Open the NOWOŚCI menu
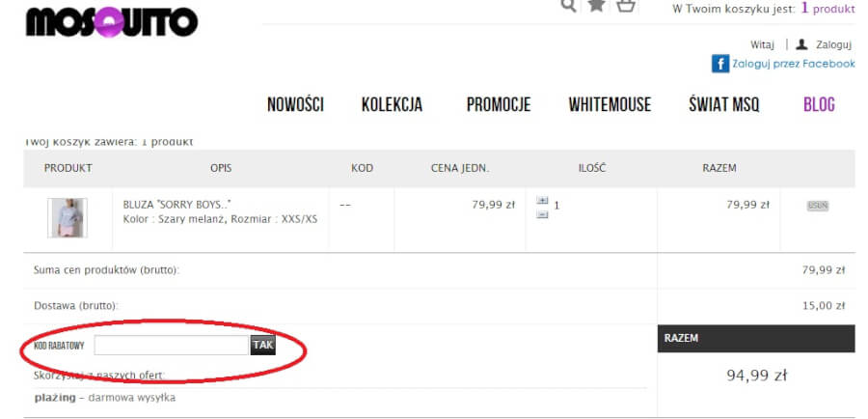Viewport: 868px width, 419px height. point(296,104)
